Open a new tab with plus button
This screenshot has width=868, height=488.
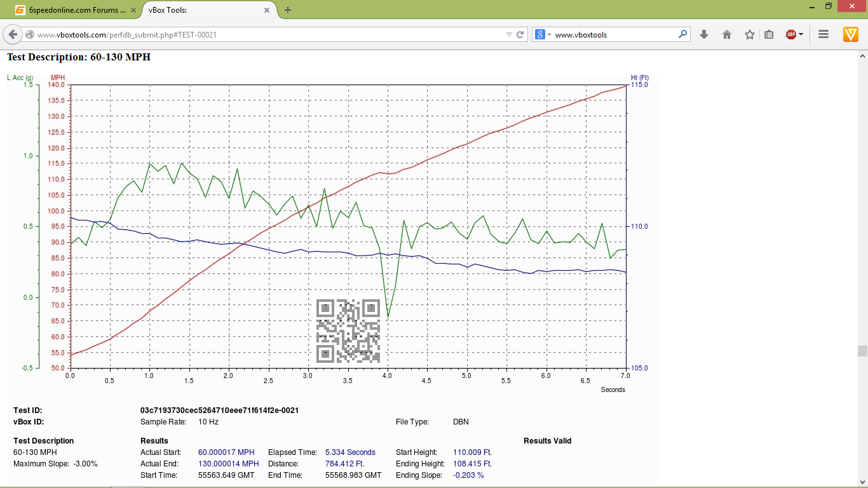point(288,10)
